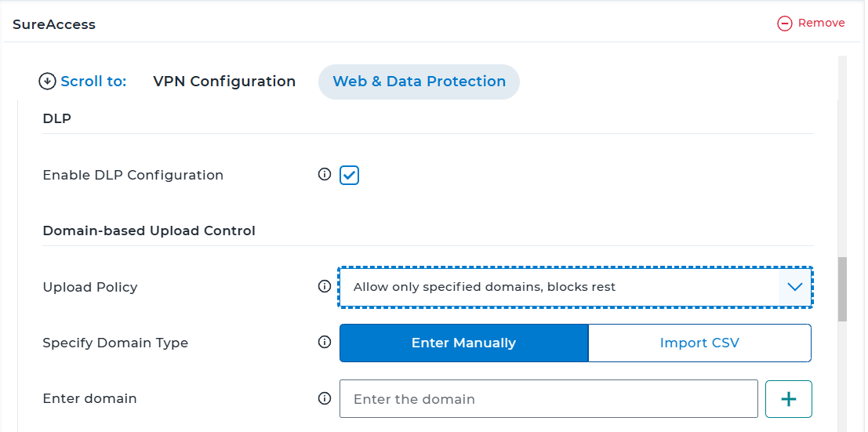Focus the 'Enter the domain' input field

(549, 399)
